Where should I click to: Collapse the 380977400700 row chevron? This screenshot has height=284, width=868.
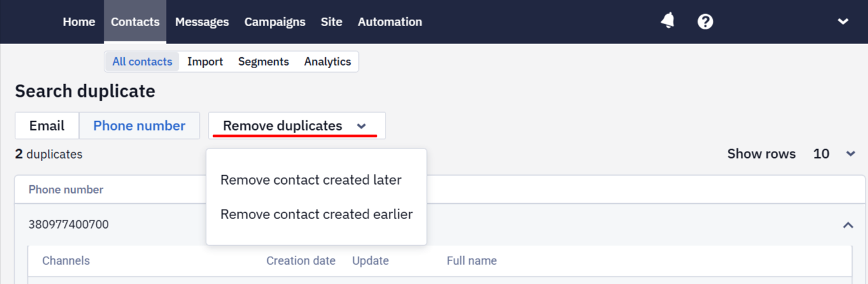point(848,225)
